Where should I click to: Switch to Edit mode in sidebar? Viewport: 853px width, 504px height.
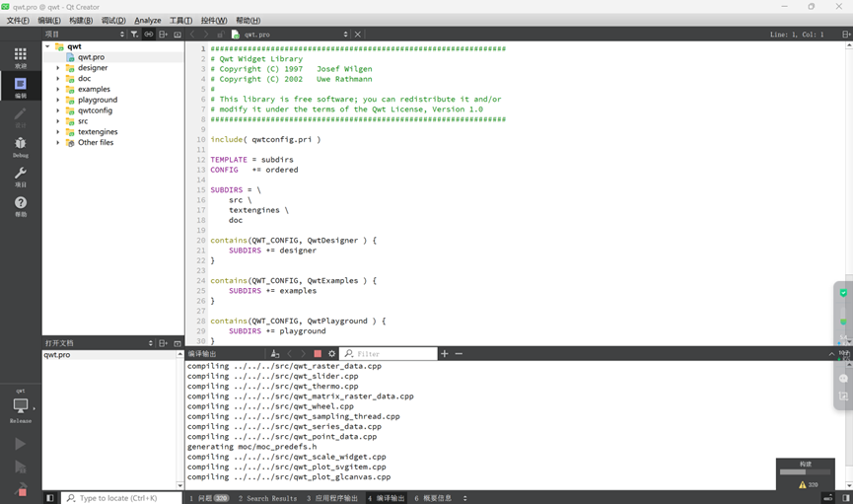[x=20, y=87]
